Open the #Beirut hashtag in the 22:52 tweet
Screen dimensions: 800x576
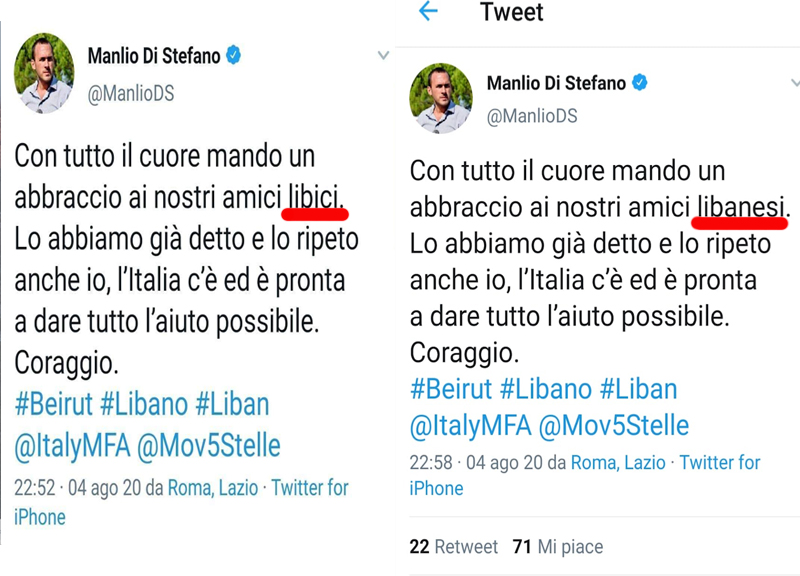click(x=52, y=405)
